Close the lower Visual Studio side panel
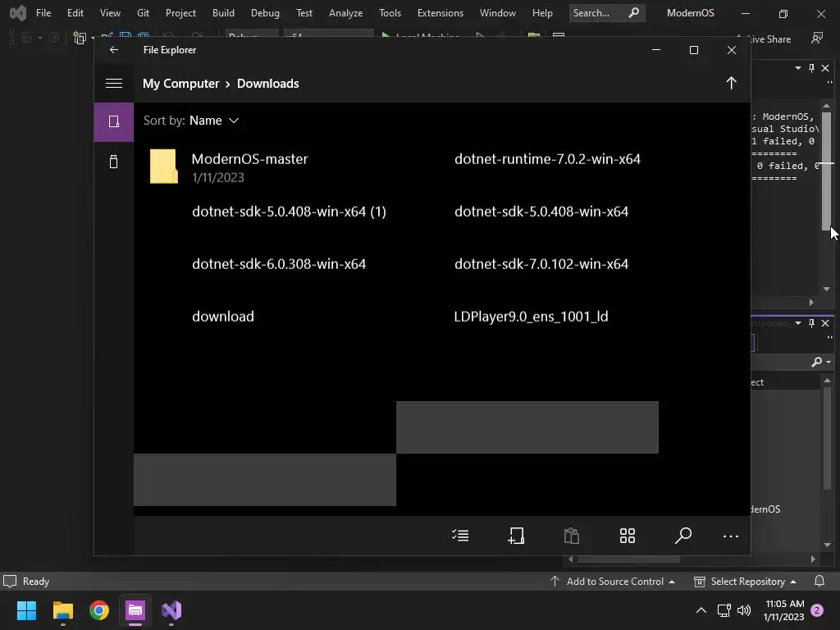Image resolution: width=840 pixels, height=630 pixels. click(825, 323)
